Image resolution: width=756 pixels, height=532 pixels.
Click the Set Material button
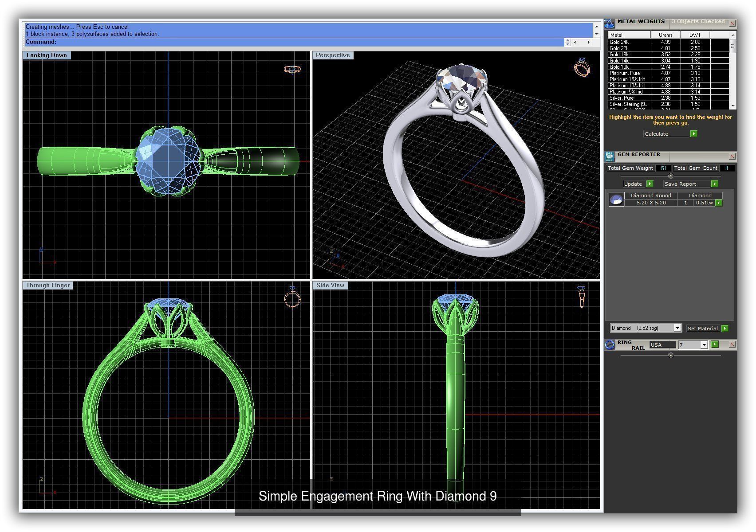click(704, 328)
